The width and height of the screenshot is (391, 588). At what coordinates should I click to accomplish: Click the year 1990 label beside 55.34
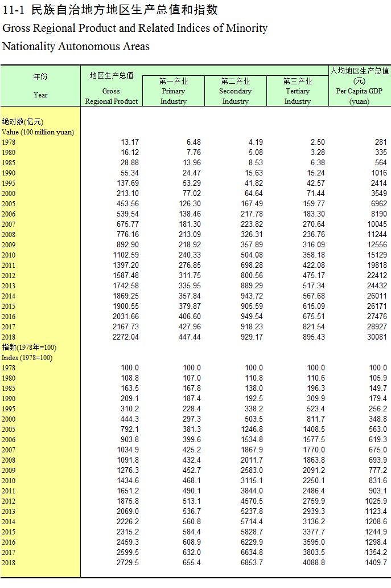[9, 173]
